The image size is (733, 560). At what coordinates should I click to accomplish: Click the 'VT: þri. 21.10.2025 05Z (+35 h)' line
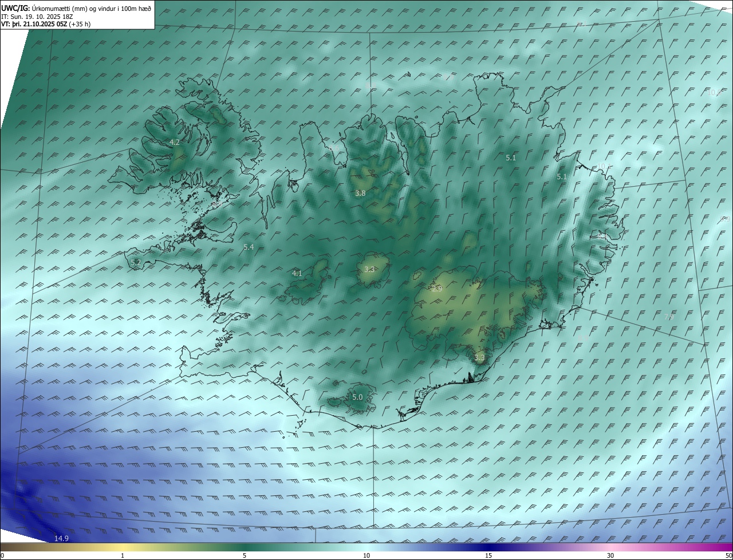point(46,24)
